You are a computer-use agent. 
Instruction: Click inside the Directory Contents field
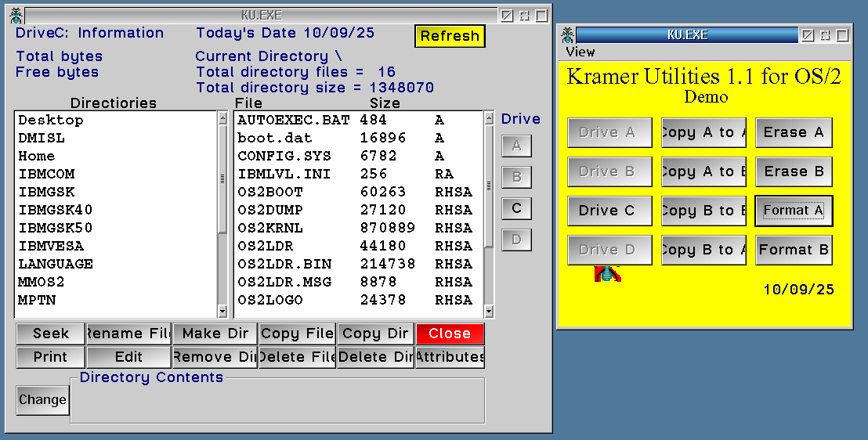(277, 403)
